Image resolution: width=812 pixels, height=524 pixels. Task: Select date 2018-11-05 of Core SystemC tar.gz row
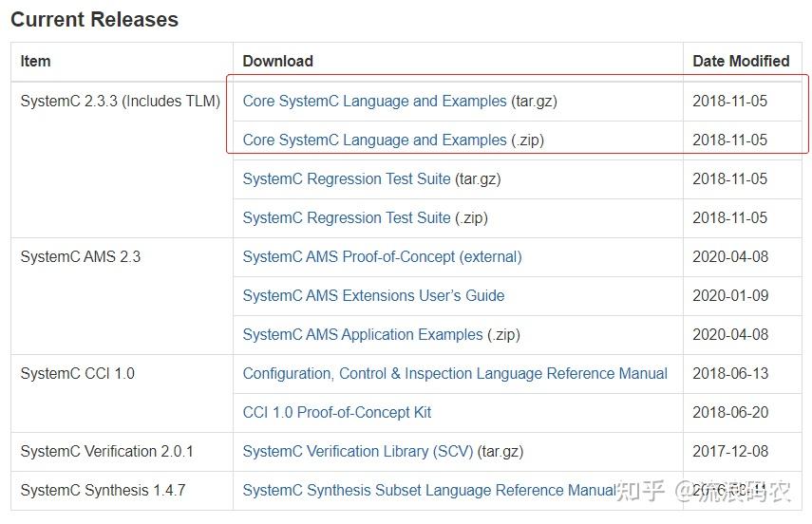pos(729,101)
